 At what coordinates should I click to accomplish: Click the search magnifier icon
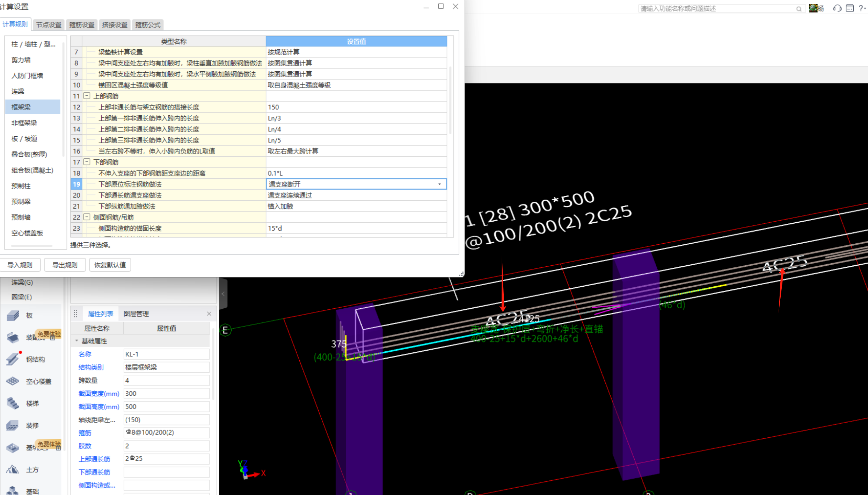click(799, 9)
